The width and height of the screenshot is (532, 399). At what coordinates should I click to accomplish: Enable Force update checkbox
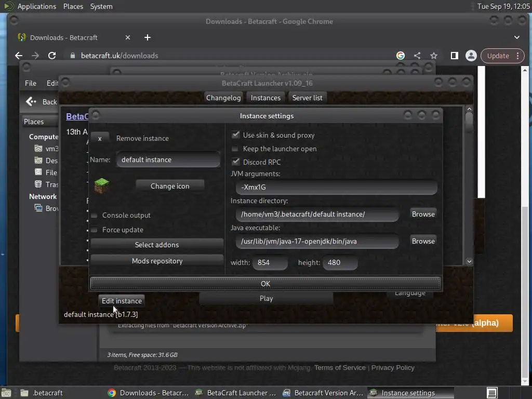coord(95,230)
